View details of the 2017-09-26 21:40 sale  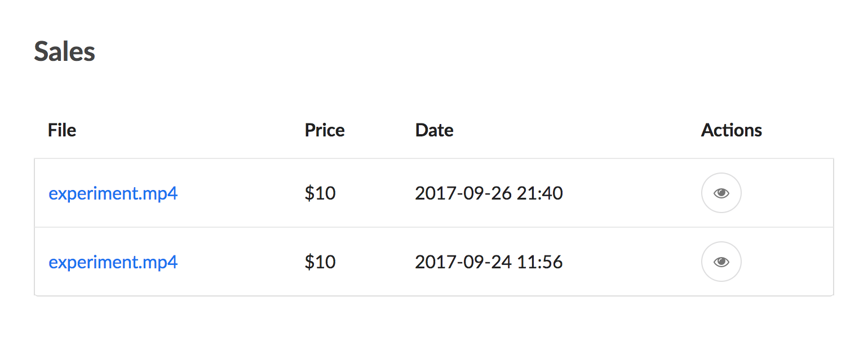coord(721,193)
